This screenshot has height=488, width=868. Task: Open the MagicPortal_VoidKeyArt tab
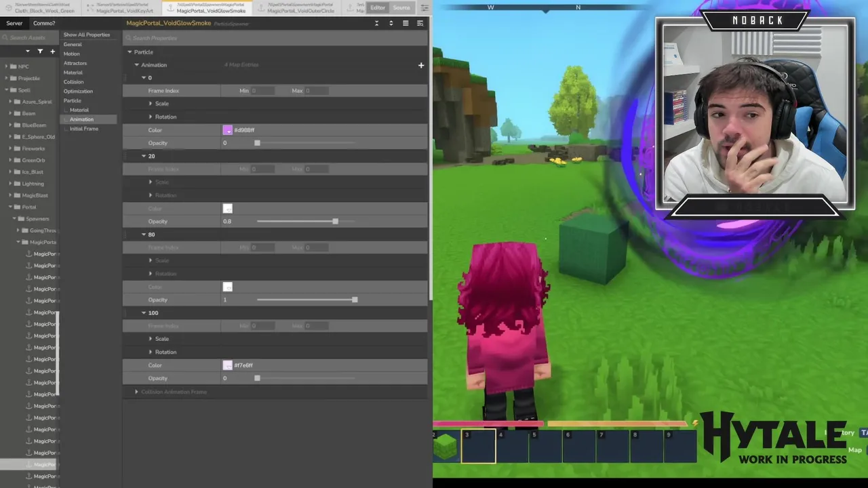click(x=123, y=8)
